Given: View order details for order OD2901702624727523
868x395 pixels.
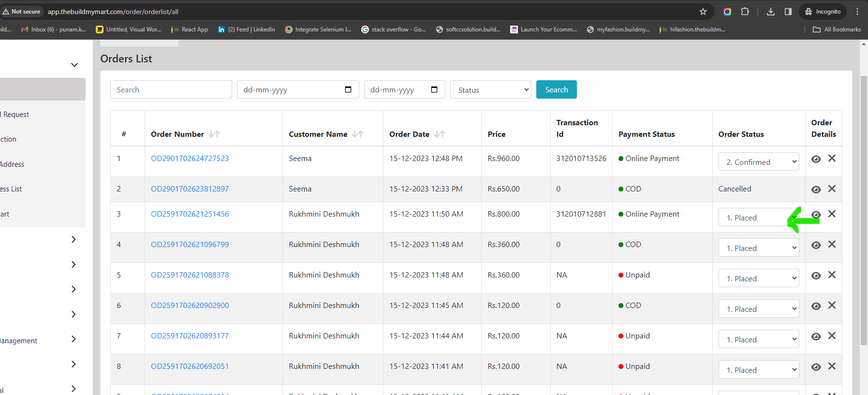Looking at the screenshot, I should (x=816, y=159).
